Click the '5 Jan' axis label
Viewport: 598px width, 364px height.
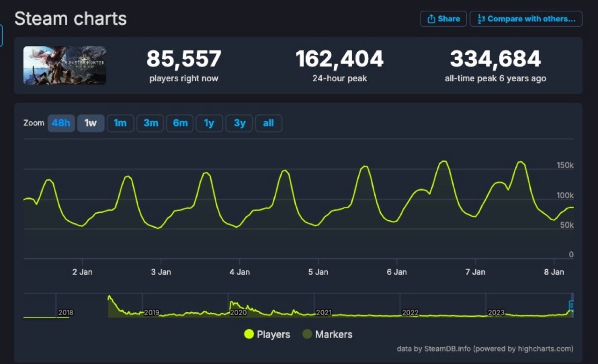click(x=318, y=272)
